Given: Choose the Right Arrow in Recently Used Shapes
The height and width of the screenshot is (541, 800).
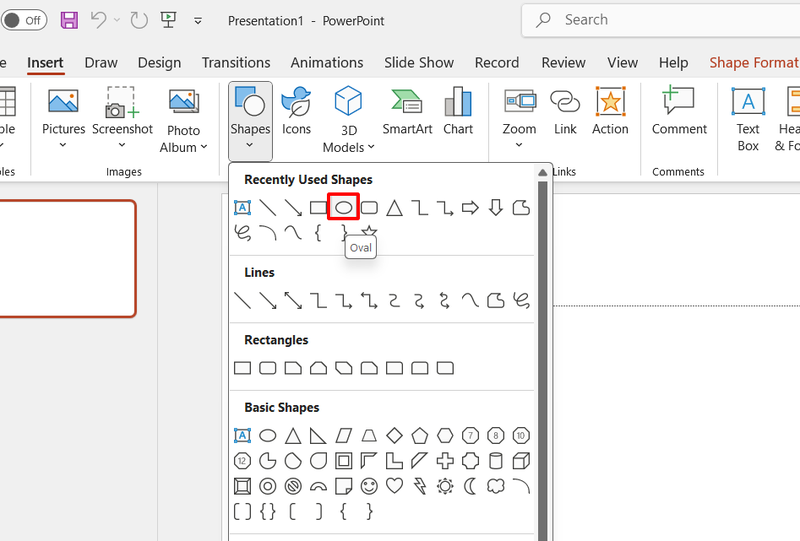Looking at the screenshot, I should [470, 208].
